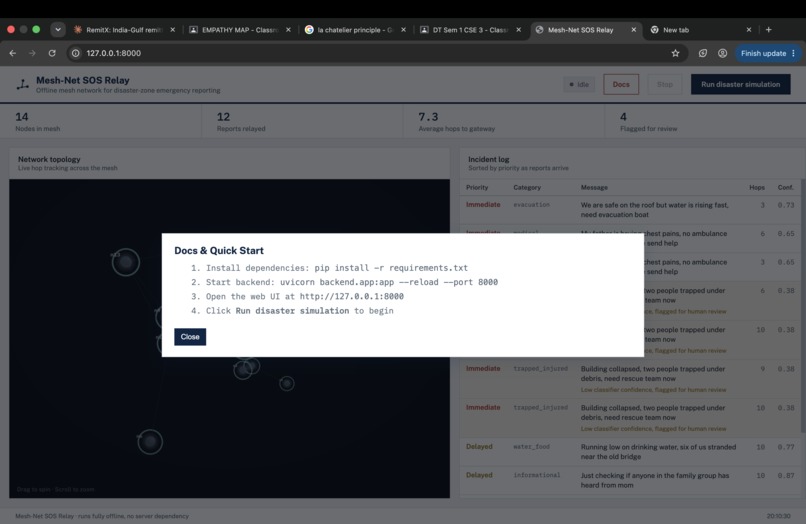Click http://127.0.0.1:8000 text in dialog
This screenshot has height=524, width=806.
(352, 297)
